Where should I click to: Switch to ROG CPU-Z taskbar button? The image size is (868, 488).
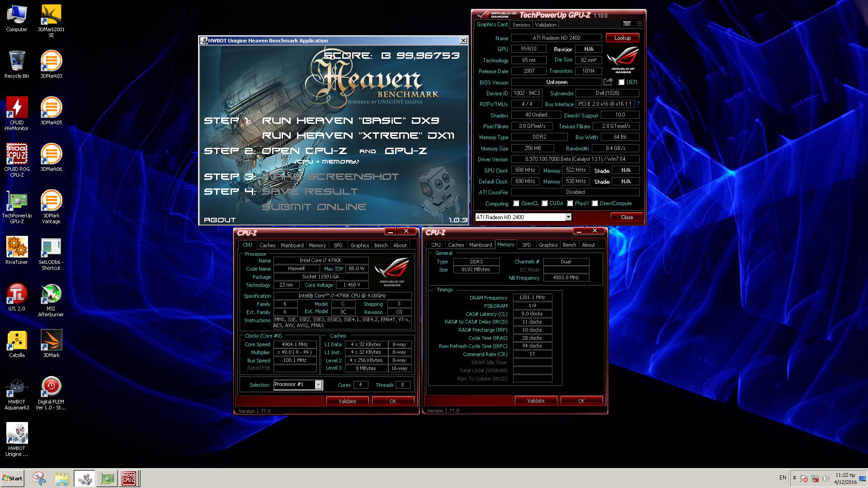[129, 479]
